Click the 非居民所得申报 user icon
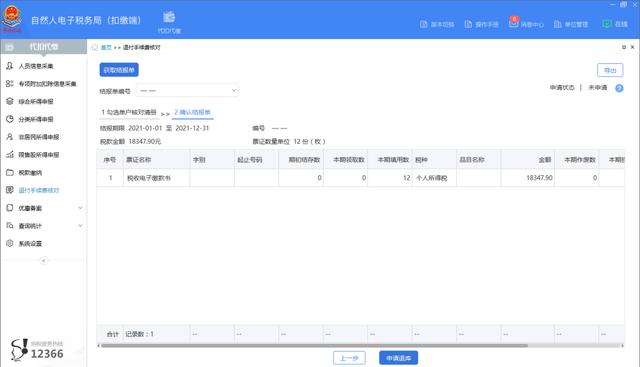The image size is (640, 367). click(x=9, y=137)
